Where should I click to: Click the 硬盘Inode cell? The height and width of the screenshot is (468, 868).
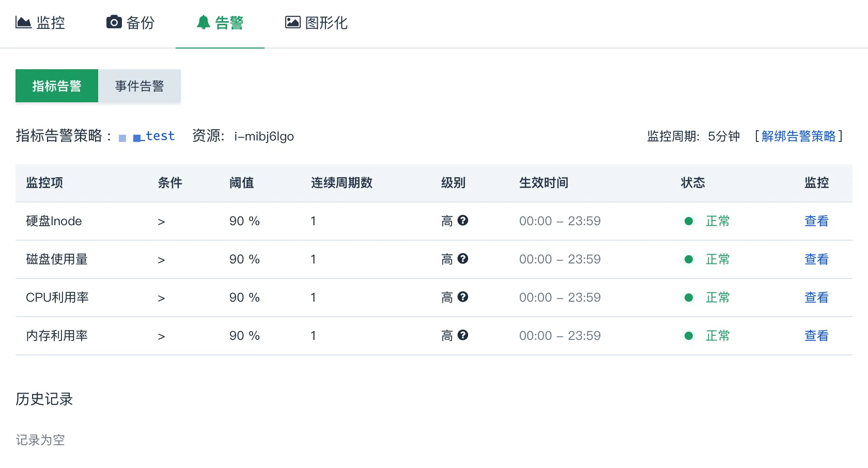tap(54, 221)
